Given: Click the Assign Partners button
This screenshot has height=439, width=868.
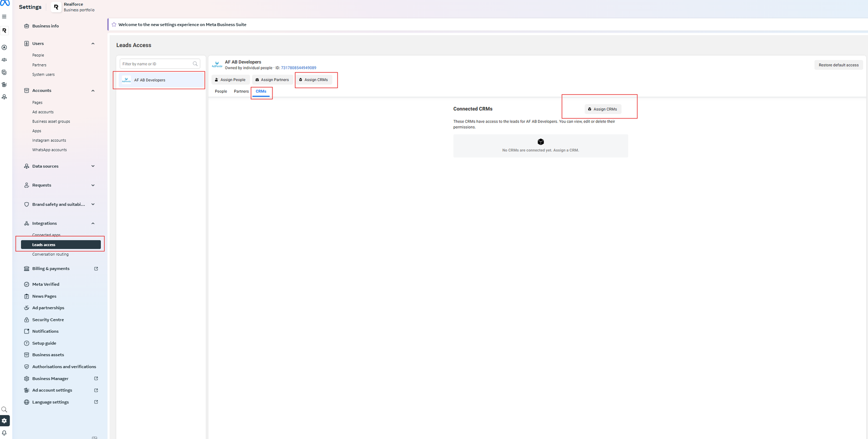Looking at the screenshot, I should (273, 80).
